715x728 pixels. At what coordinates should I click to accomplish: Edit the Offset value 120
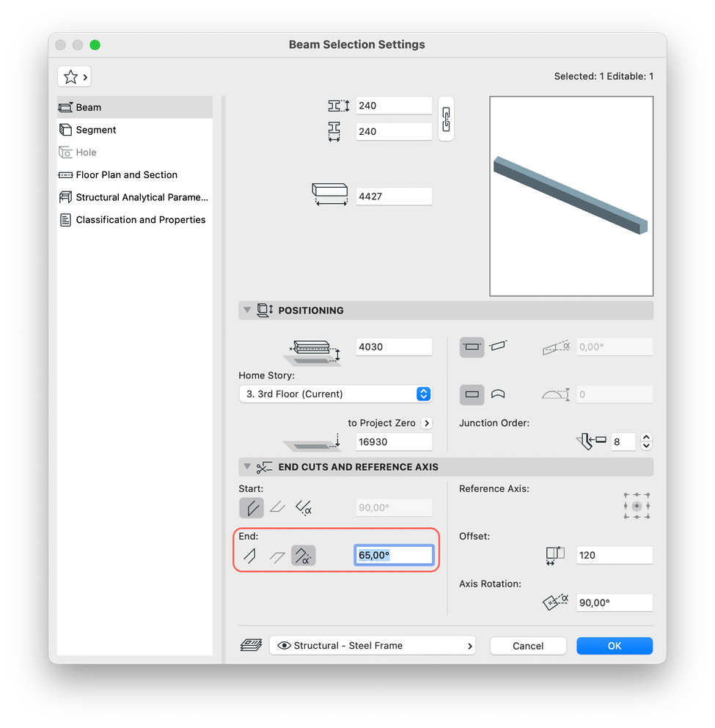pos(615,555)
